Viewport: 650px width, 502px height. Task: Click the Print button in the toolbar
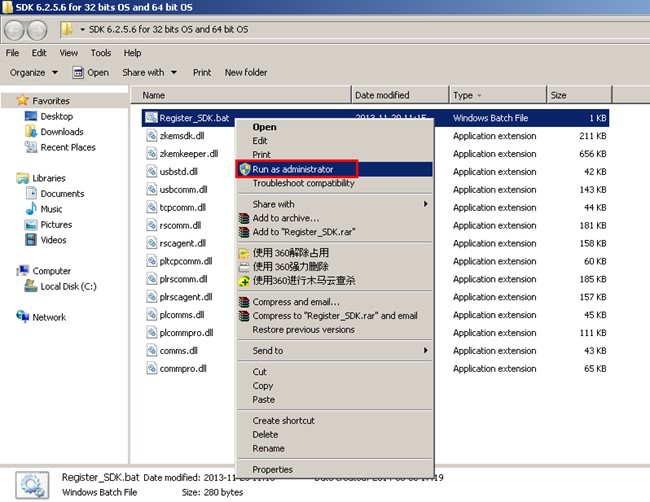coord(202,72)
